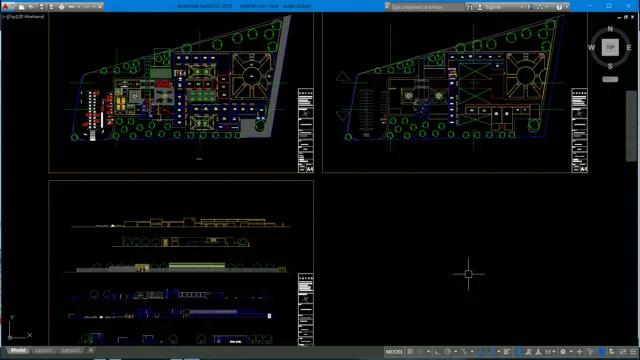
Task: Toggle grid display in status bar
Action: (x=409, y=352)
